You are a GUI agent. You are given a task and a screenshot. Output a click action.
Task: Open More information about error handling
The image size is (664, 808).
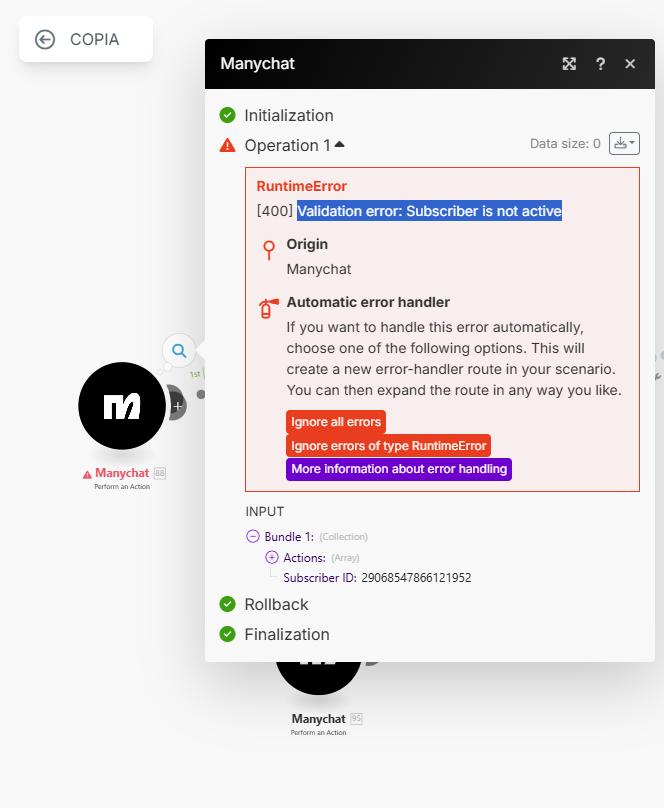pos(399,469)
